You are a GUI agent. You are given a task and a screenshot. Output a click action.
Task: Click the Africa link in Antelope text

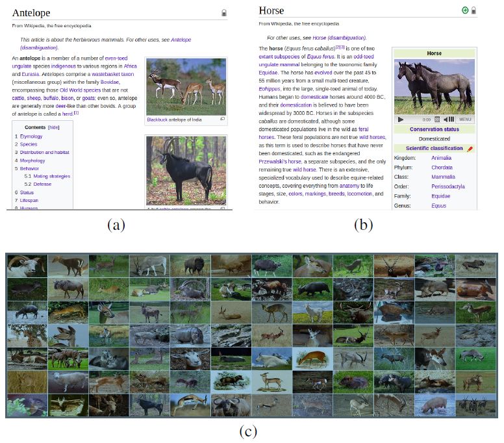point(130,66)
